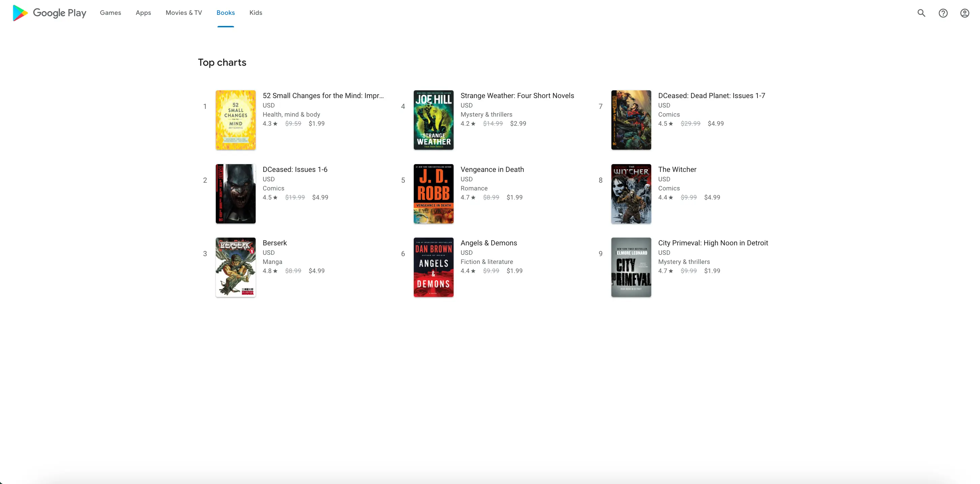980x484 pixels.
Task: Switch to the Apps tab
Action: point(143,12)
